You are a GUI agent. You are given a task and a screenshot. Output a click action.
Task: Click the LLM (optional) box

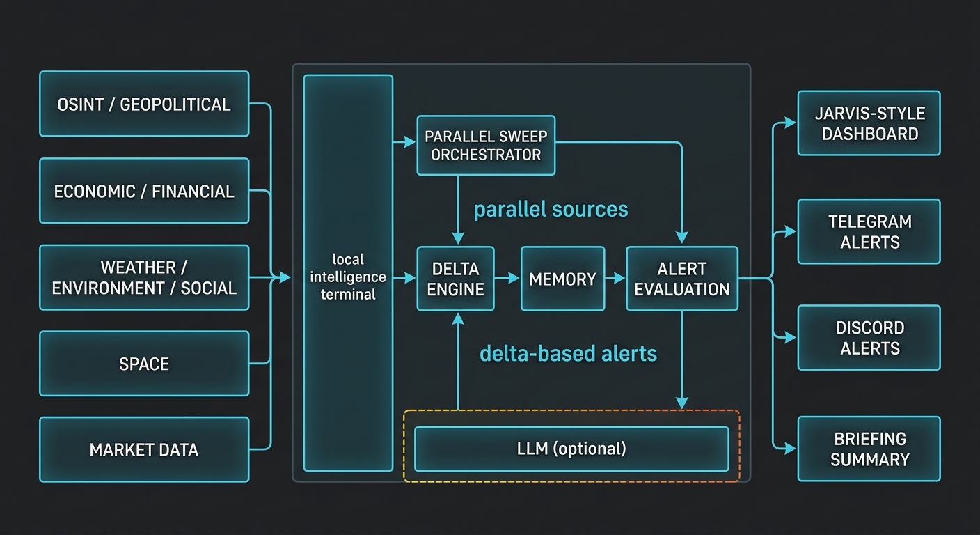pyautogui.click(x=571, y=449)
